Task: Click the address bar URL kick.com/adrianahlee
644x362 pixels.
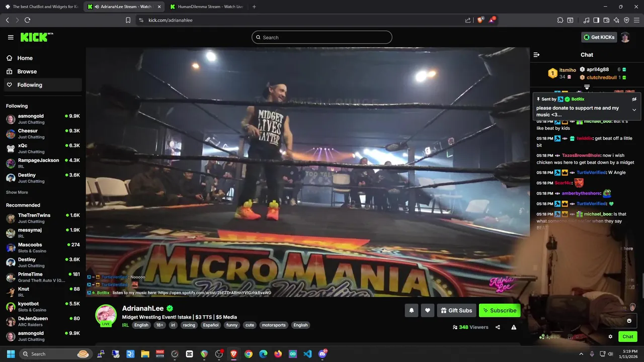Action: (x=171, y=20)
